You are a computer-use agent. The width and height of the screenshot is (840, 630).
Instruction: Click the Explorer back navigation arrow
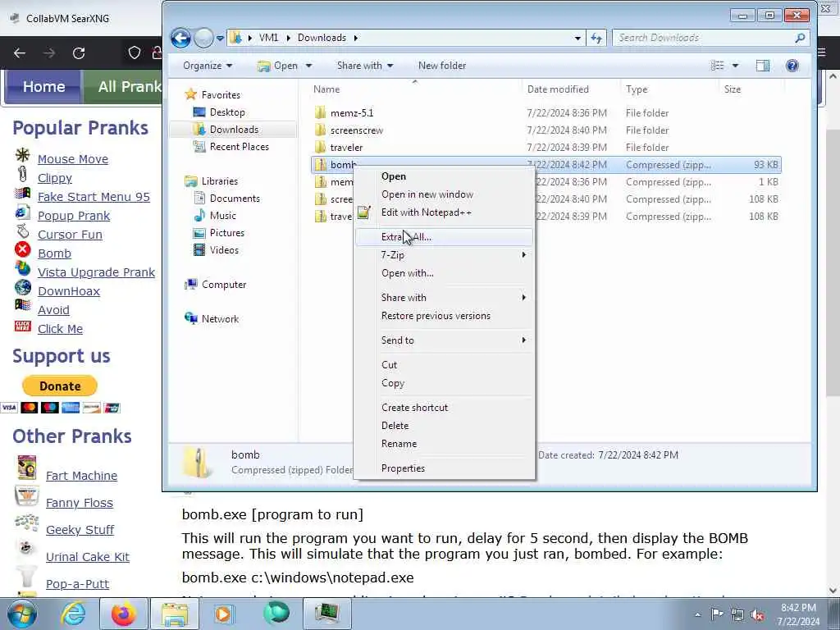click(x=180, y=38)
